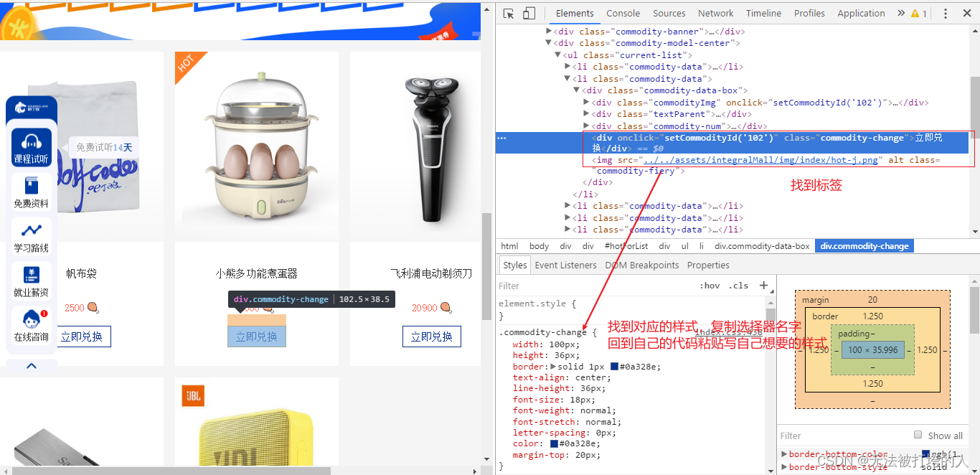The height and width of the screenshot is (475, 980).
Task: Select the Styles pane tab
Action: click(514, 265)
